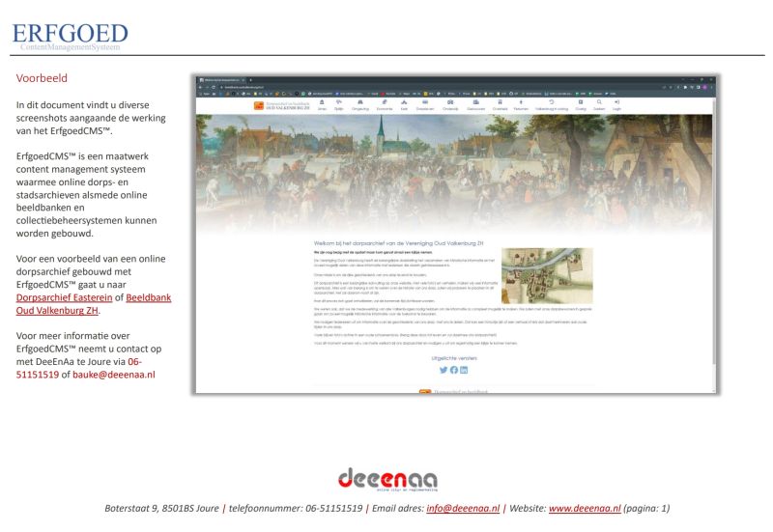Click the red Voorbeeld heading
The height and width of the screenshot is (532, 773).
point(42,78)
